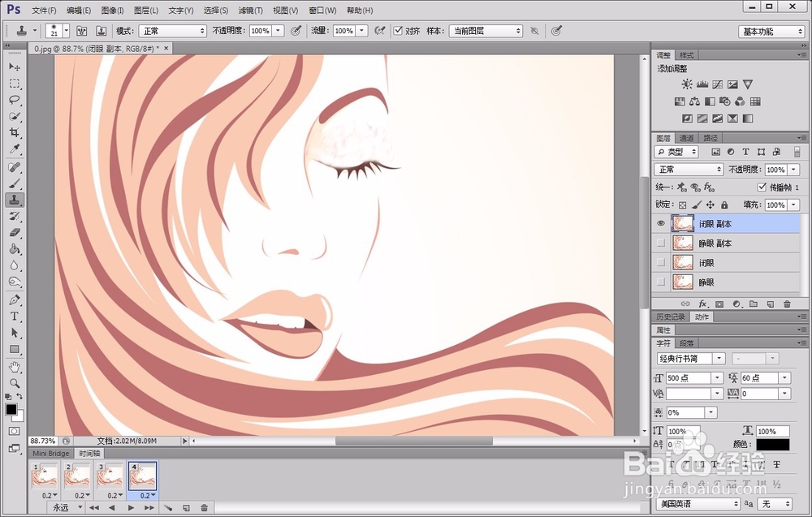Open the 模式 blend mode dropdown
The image size is (812, 517).
coord(172,31)
